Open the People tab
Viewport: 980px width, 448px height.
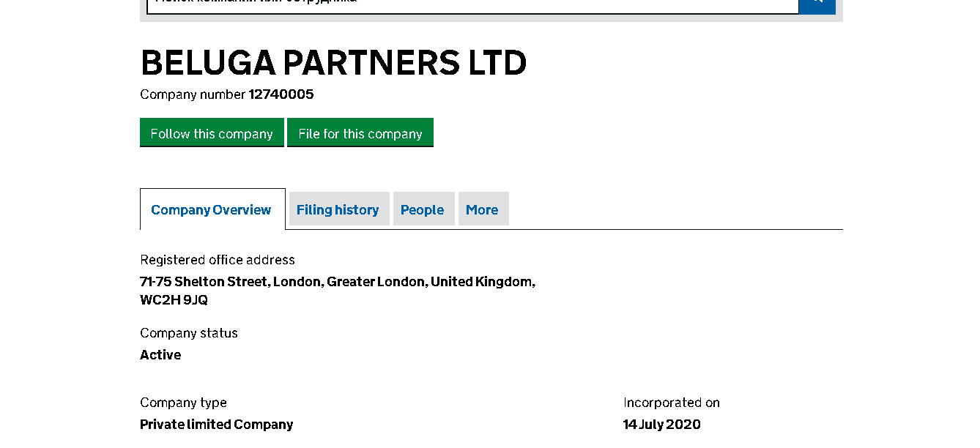(x=422, y=210)
